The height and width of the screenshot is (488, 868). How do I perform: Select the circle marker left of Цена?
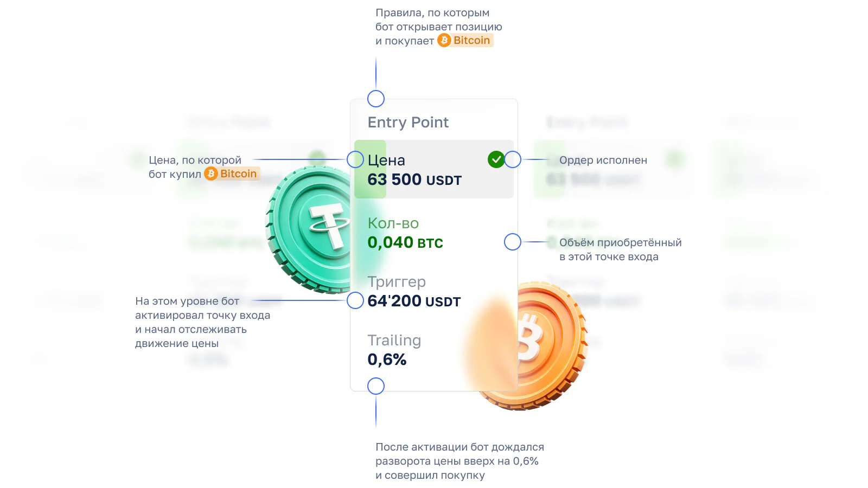355,159
